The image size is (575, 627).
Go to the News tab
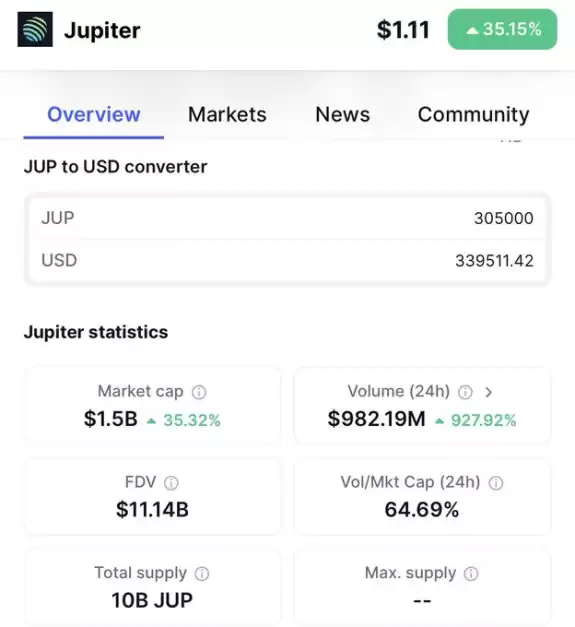(x=343, y=115)
